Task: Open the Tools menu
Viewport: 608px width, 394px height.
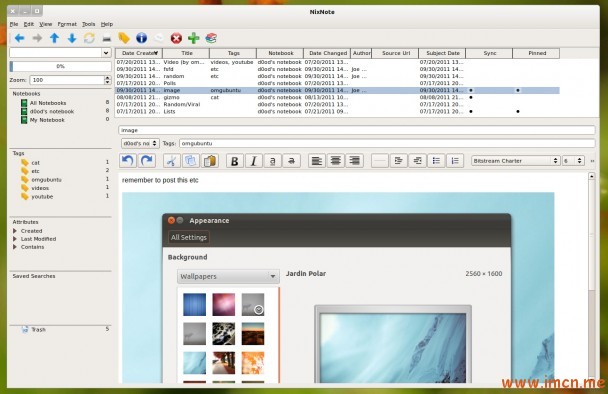Action: pyautogui.click(x=88, y=24)
